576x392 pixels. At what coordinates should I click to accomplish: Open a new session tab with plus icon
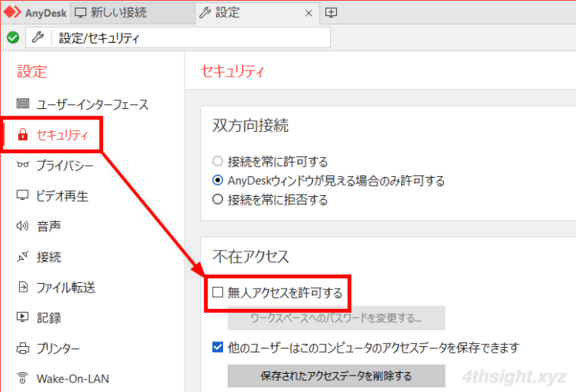click(x=331, y=13)
